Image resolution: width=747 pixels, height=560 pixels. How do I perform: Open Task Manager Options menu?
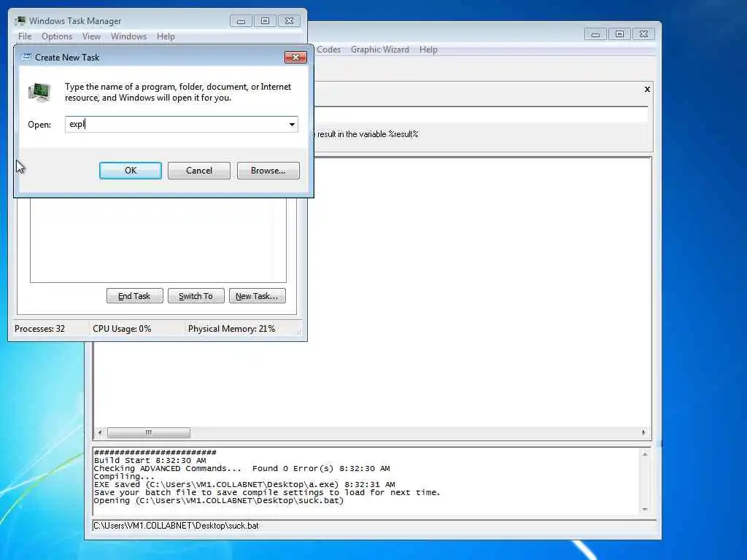point(57,36)
